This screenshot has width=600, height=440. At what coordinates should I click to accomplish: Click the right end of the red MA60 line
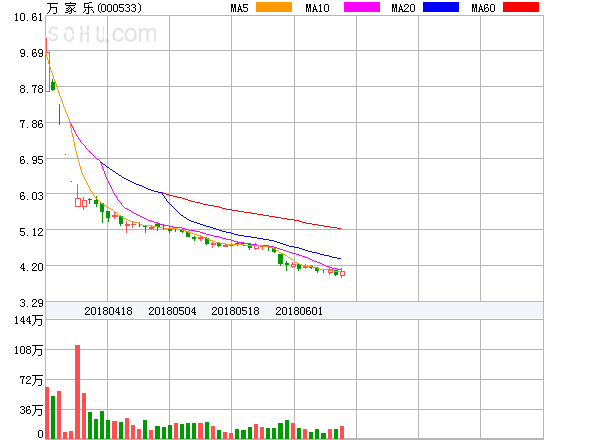point(340,229)
